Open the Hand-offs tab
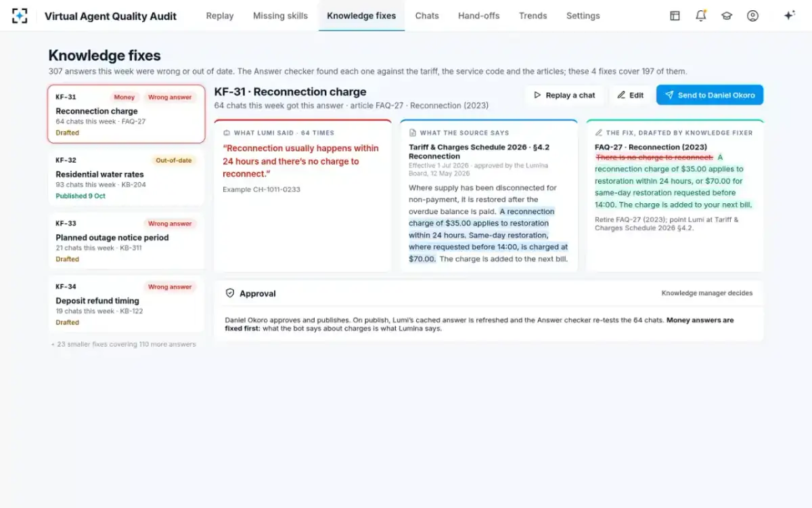Viewport: 812px width, 508px height. 478,16
